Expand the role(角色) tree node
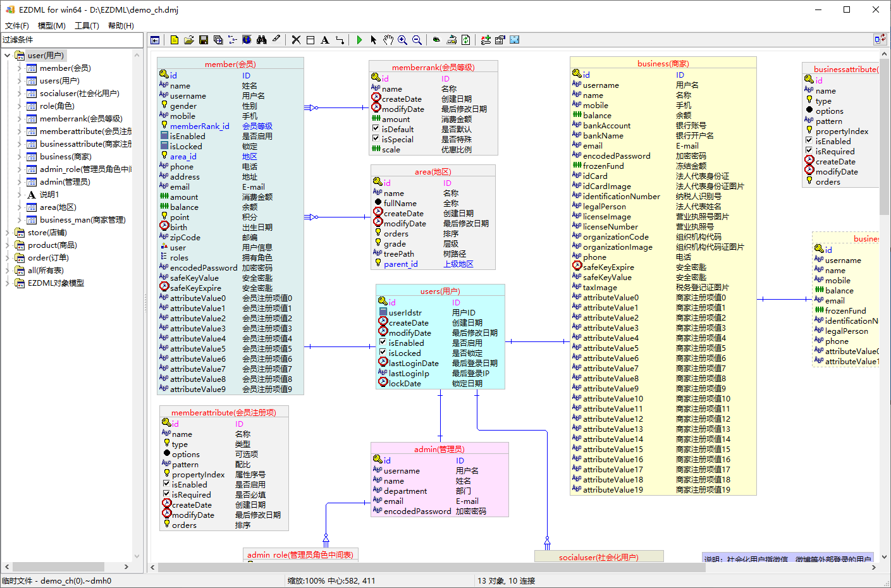The height and width of the screenshot is (588, 891). click(20, 106)
